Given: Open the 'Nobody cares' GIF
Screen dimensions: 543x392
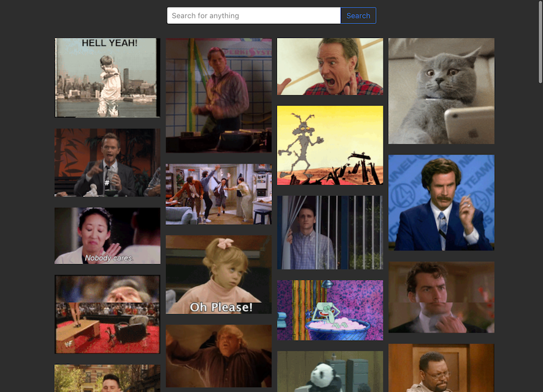Looking at the screenshot, I should click(x=107, y=236).
